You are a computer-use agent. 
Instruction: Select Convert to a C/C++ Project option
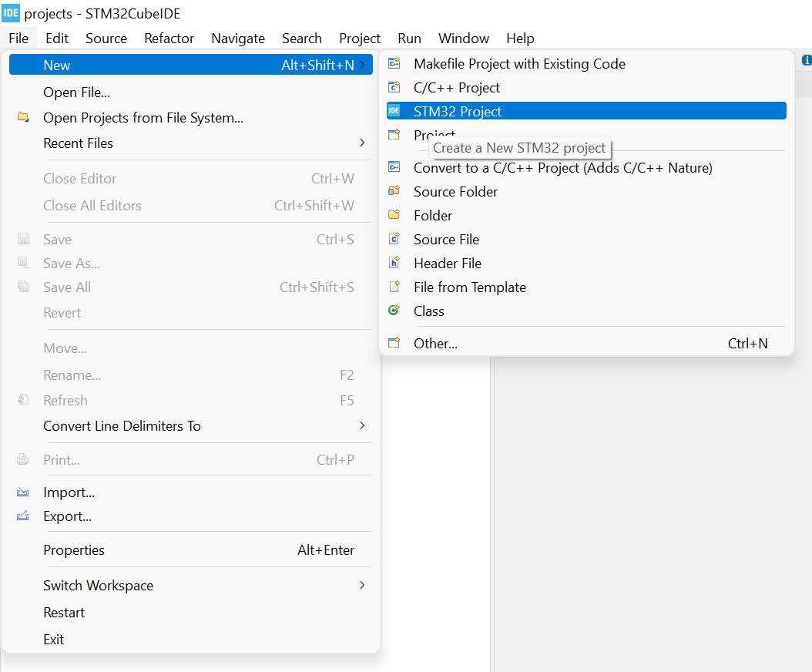point(586,167)
